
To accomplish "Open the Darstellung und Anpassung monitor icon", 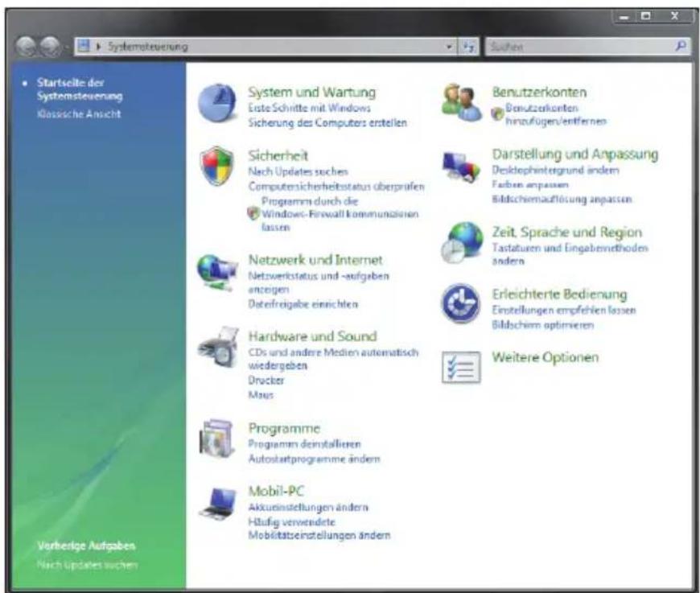I will 461,167.
